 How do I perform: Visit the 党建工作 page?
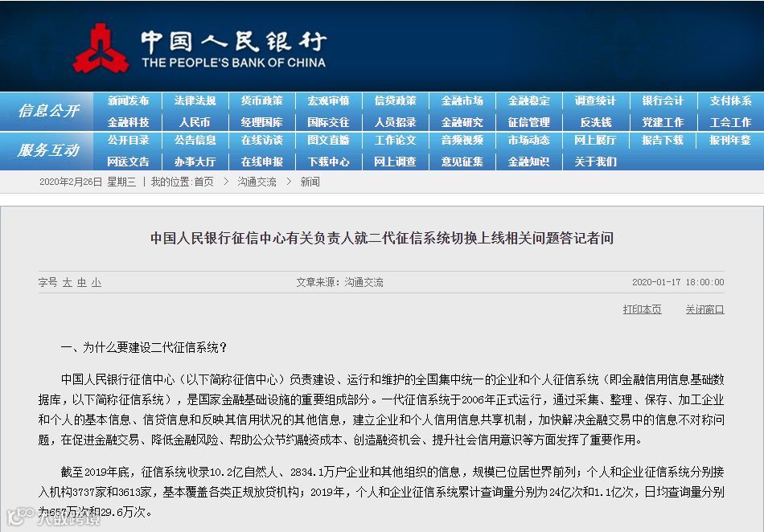663,122
